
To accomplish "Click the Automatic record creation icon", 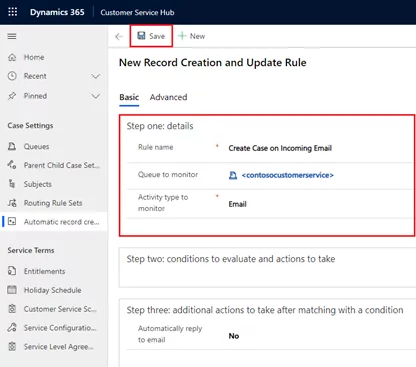I will tap(12, 221).
